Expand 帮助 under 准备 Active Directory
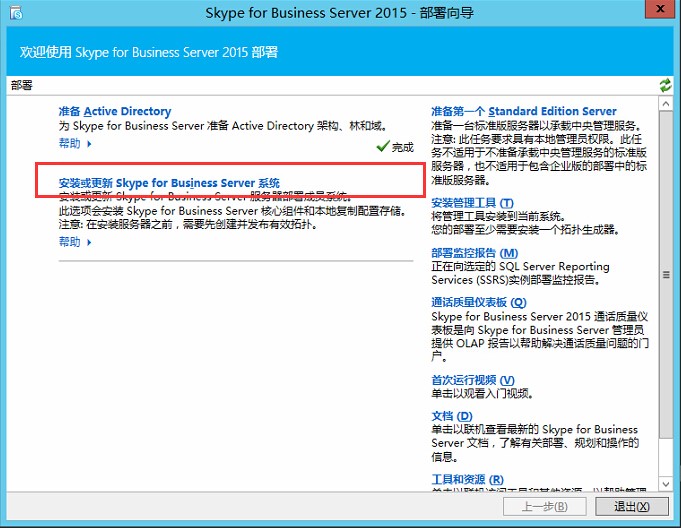This screenshot has width=681, height=528. point(75,143)
